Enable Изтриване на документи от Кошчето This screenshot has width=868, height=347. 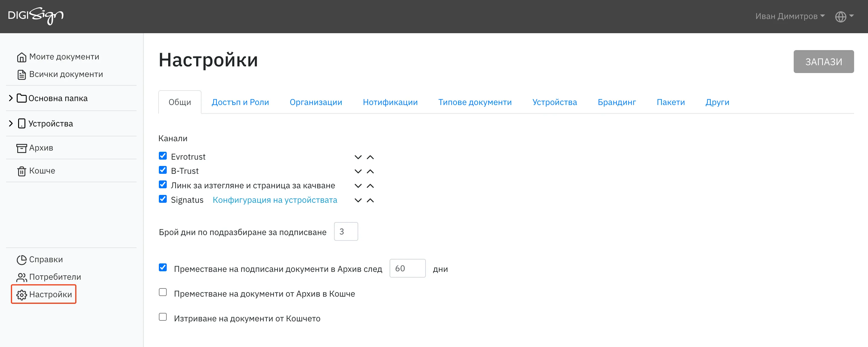click(163, 317)
